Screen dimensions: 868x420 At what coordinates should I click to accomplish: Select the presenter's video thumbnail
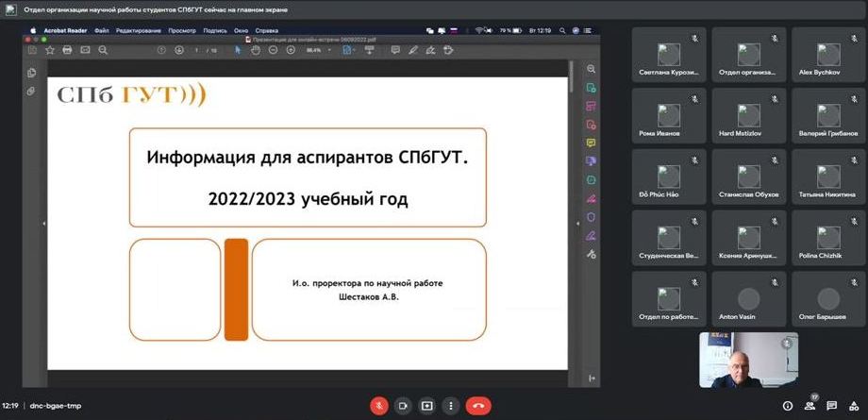pyautogui.click(x=748, y=360)
